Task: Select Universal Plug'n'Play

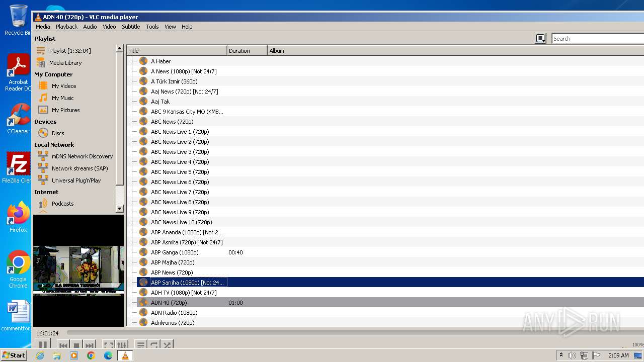Action: coord(76,180)
